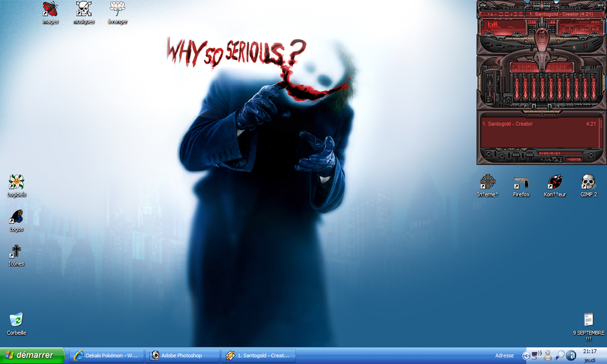607x364 pixels.
Task: Open the Logiciels desktop shortcut
Action: [x=17, y=186]
